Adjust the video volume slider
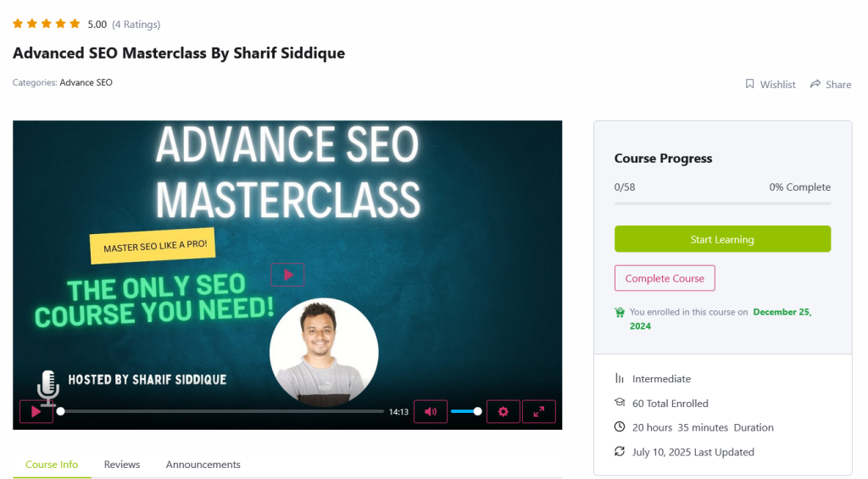 pyautogui.click(x=465, y=411)
